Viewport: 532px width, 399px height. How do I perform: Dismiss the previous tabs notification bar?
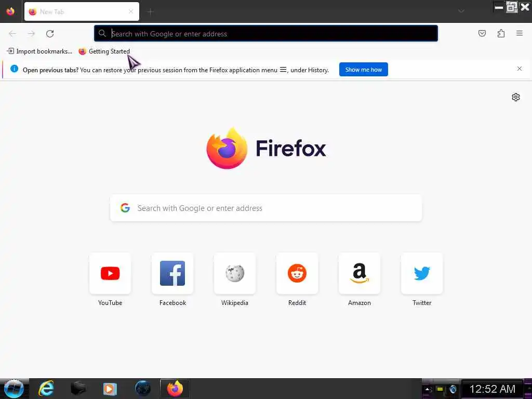point(519,69)
